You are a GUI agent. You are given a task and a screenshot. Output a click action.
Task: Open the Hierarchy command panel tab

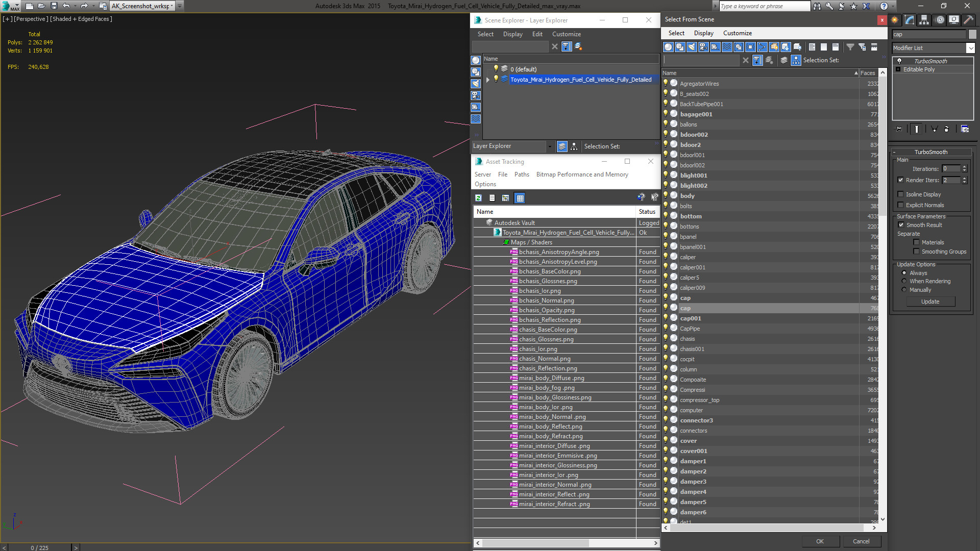[x=924, y=20]
